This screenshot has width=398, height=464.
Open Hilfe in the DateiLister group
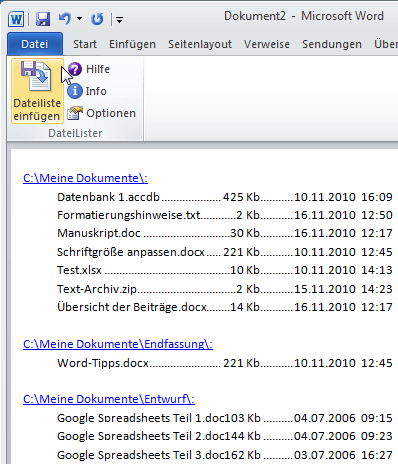tap(98, 69)
